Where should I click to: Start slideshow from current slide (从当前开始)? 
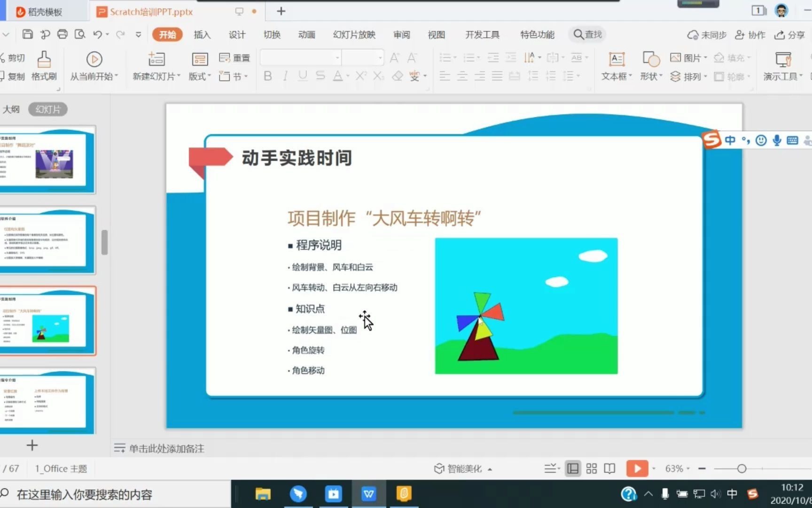(94, 66)
